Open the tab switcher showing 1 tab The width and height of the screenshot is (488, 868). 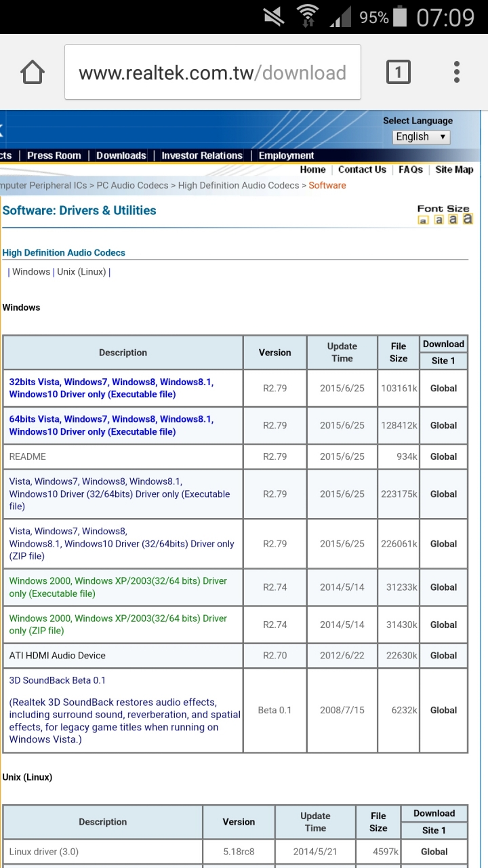pos(398,72)
